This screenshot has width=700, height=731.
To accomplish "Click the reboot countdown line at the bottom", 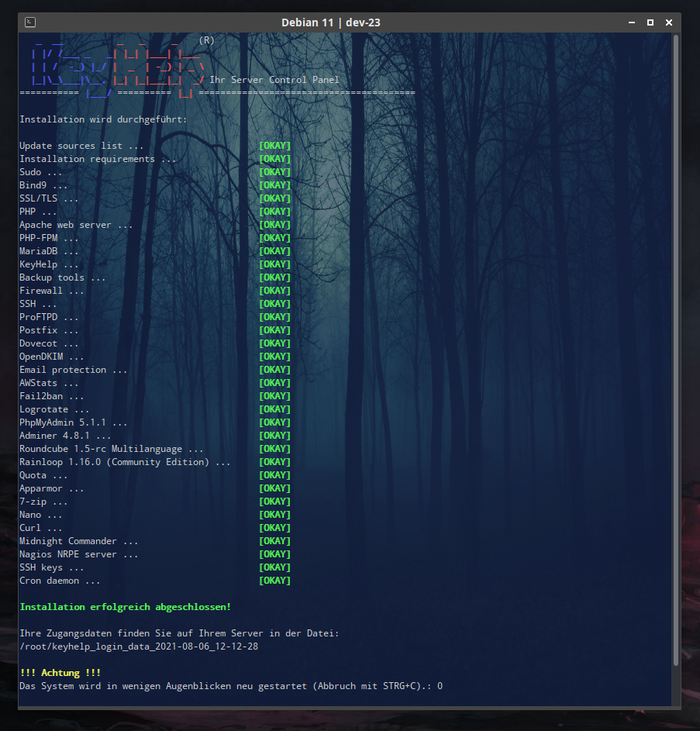I will coord(230,686).
